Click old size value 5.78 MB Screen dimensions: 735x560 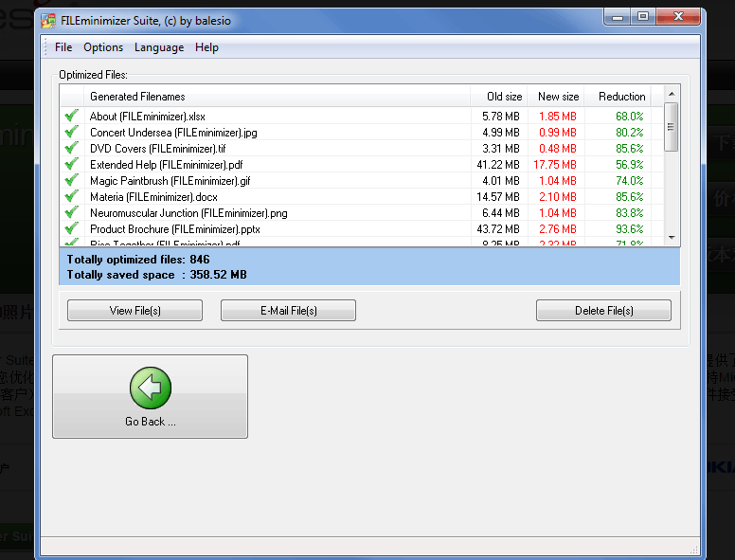coord(501,117)
